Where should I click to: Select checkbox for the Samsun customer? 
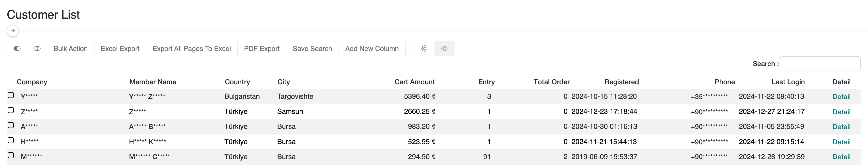pos(11,110)
